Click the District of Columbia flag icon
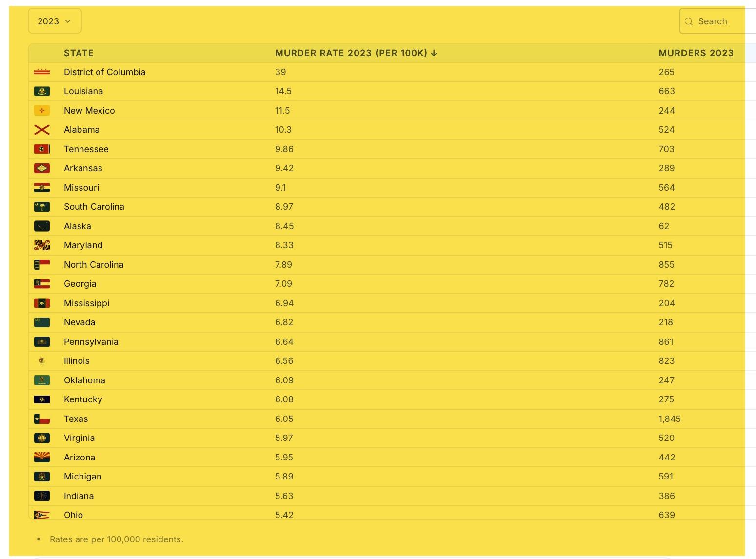Image resolution: width=756 pixels, height=559 pixels. [42, 72]
